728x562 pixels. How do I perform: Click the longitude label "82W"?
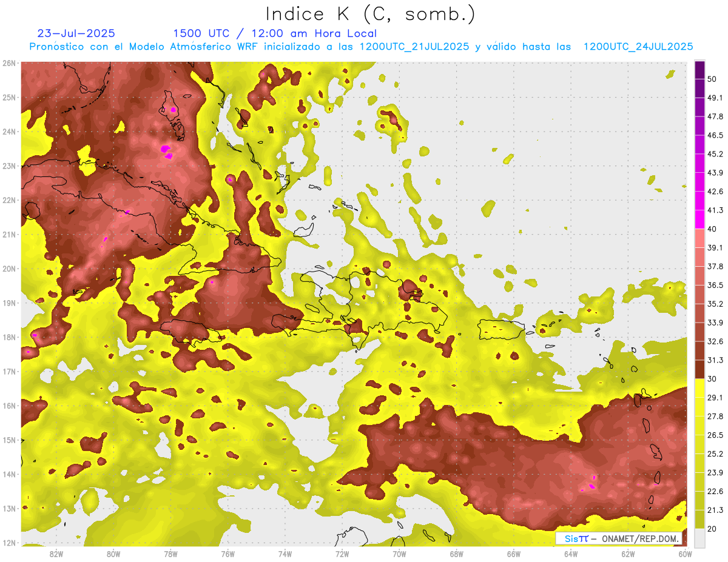click(x=56, y=554)
